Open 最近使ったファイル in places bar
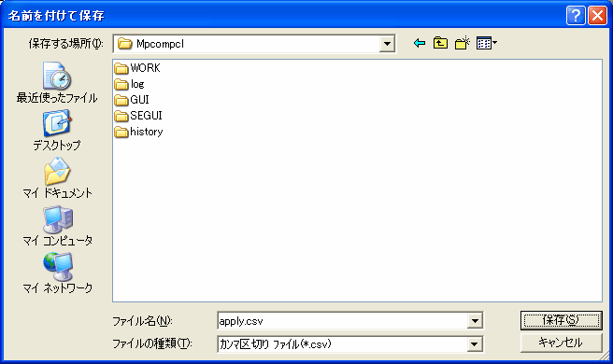 57,82
